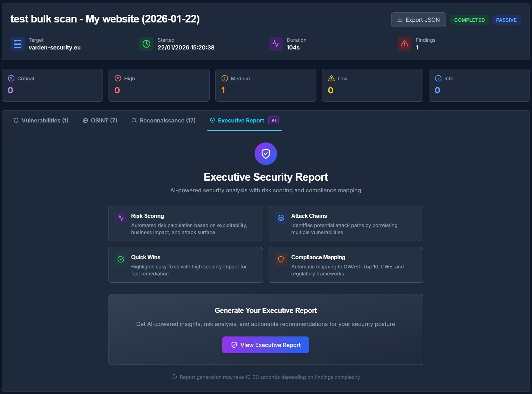Click the PASSIVE scan mode badge
Viewport: 532px width, 394px height.
(x=506, y=20)
